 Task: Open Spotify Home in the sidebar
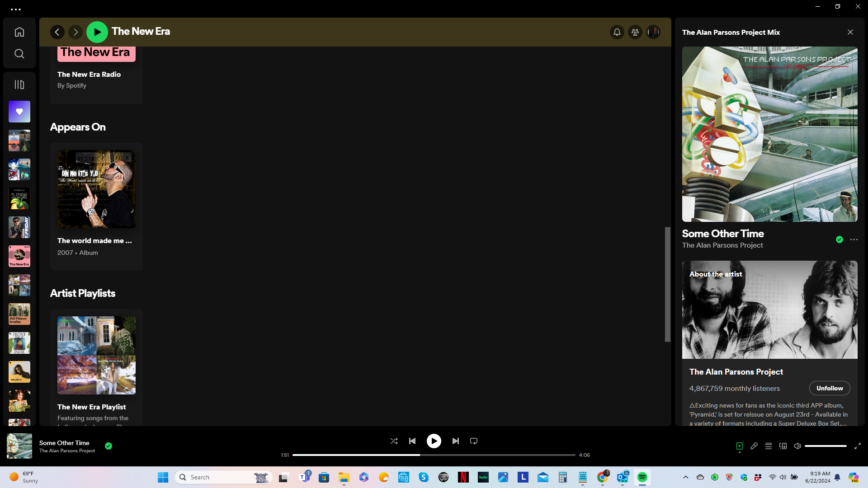(x=19, y=32)
